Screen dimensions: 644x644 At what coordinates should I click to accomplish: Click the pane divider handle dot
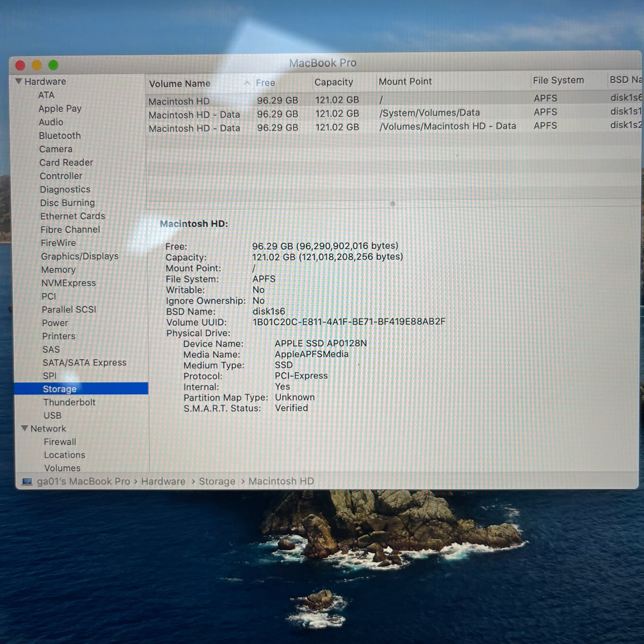[393, 204]
